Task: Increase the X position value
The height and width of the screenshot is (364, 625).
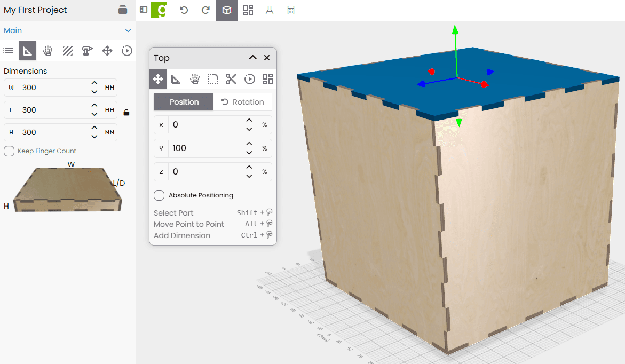Action: [x=249, y=121]
